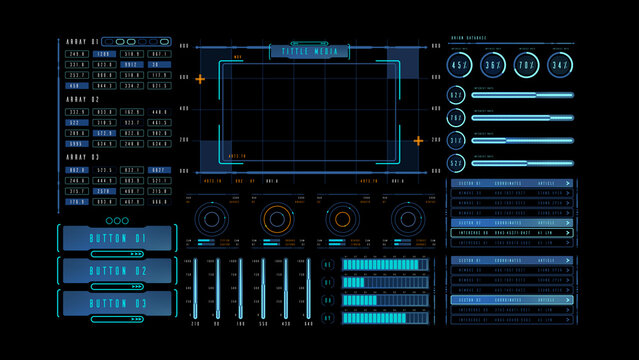The width and height of the screenshot is (639, 360).
Task: Adjust the horizontal slider beside 62%
Action: [x=523, y=95]
